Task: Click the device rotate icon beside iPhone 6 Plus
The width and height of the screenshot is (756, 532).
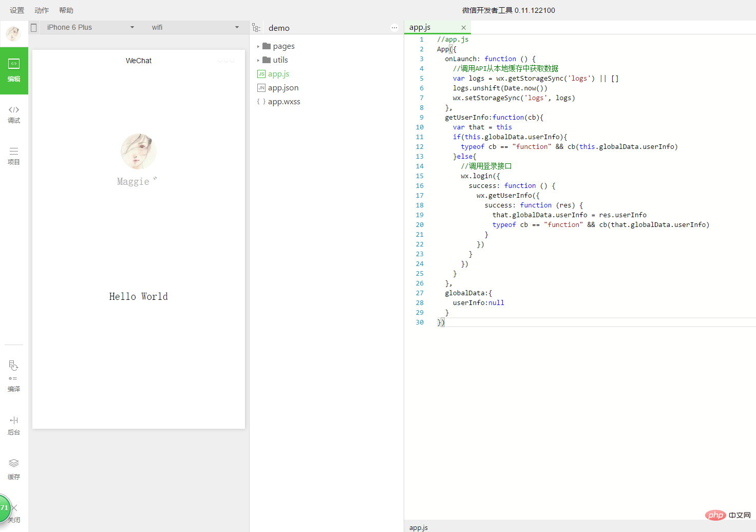Action: pyautogui.click(x=34, y=28)
